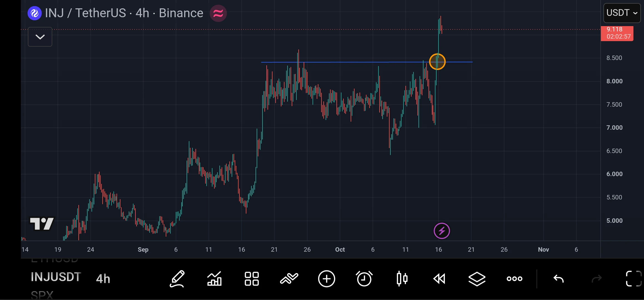The width and height of the screenshot is (644, 300).
Task: Enter fullscreen chart mode
Action: coord(634,279)
